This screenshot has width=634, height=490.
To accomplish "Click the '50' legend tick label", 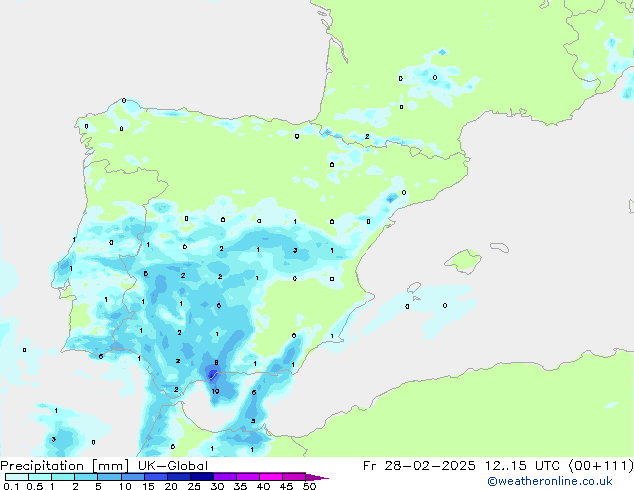I will click(x=309, y=486).
